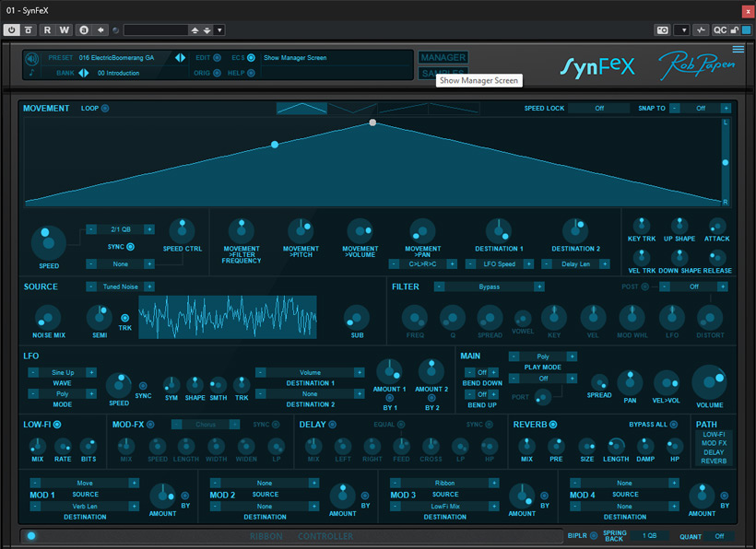Click the reverb SIZE knob
Screen dimensions: 756x549
tap(586, 447)
